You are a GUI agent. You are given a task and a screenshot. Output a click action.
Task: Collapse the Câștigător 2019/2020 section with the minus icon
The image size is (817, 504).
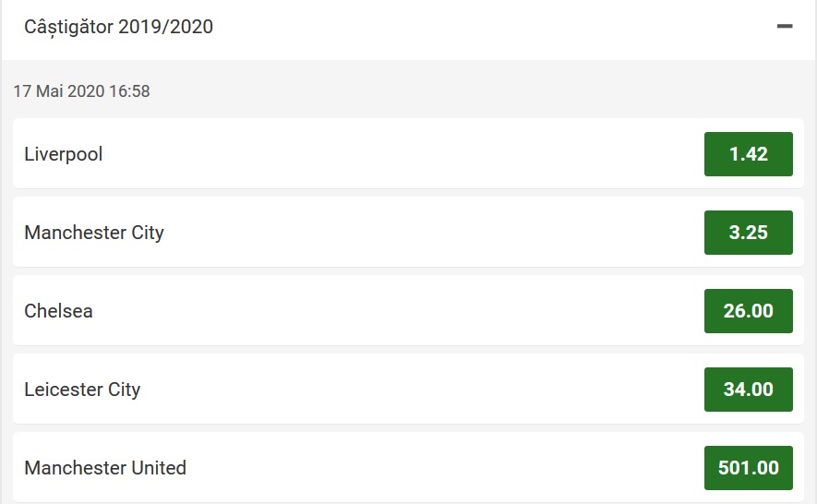pyautogui.click(x=785, y=27)
